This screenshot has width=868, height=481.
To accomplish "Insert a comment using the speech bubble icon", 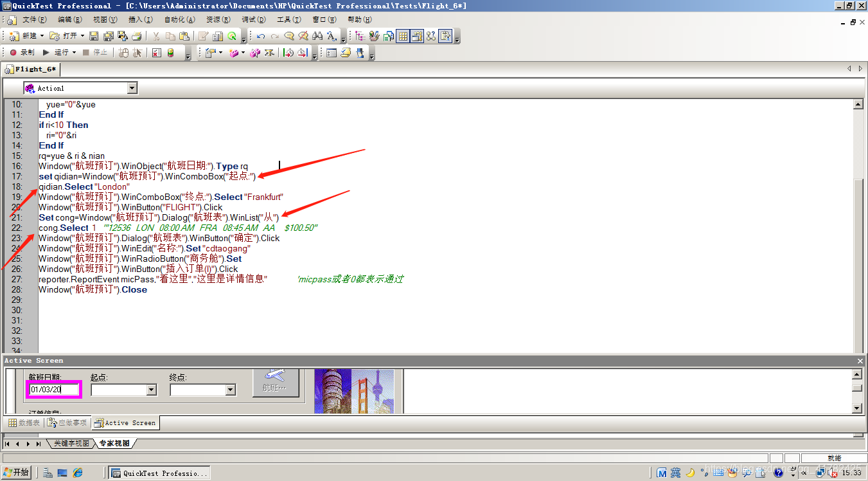I will click(x=289, y=36).
